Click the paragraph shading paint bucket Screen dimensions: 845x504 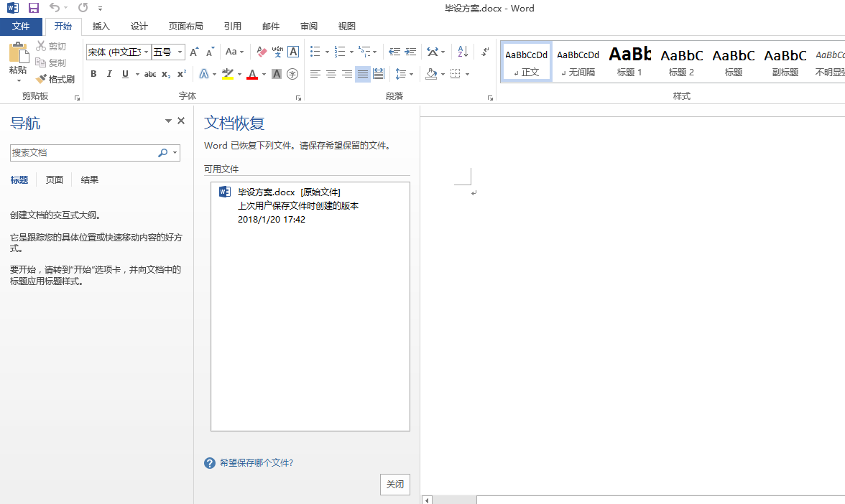click(431, 74)
